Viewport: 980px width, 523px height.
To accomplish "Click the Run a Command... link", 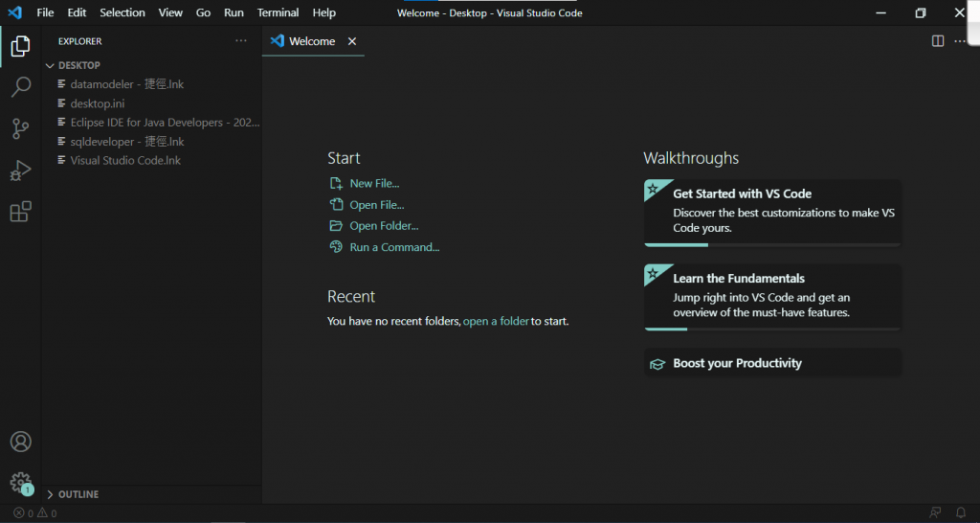I will pyautogui.click(x=395, y=247).
